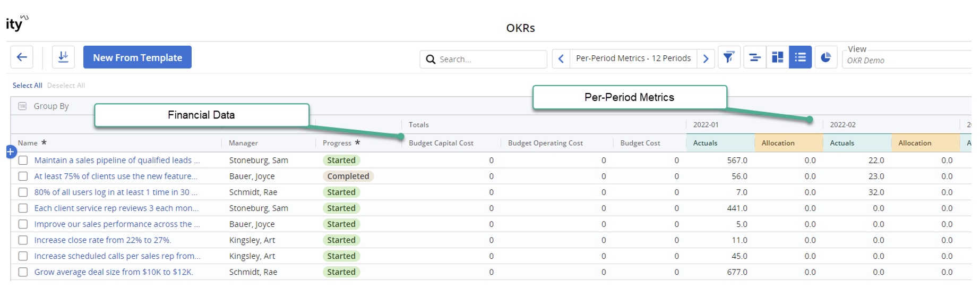
Task: Click Started badge in Maintain sales pipeline row
Action: click(x=341, y=160)
